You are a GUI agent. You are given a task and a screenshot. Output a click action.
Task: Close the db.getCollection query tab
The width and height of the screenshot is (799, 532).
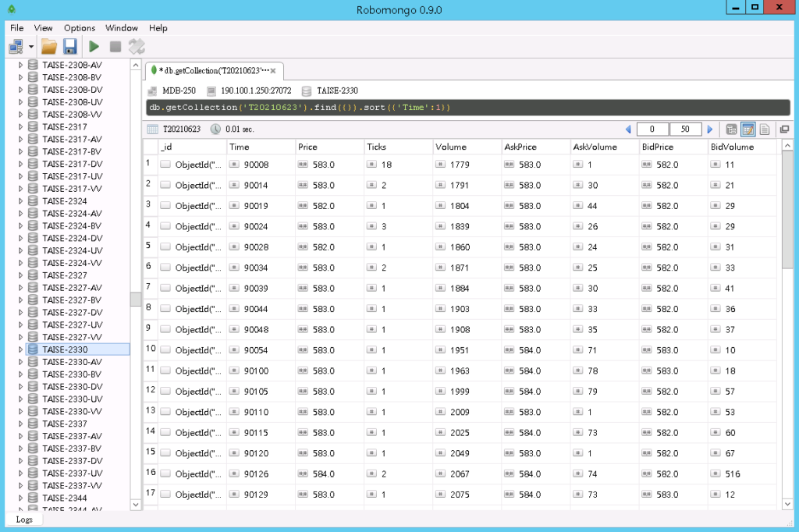click(x=273, y=71)
